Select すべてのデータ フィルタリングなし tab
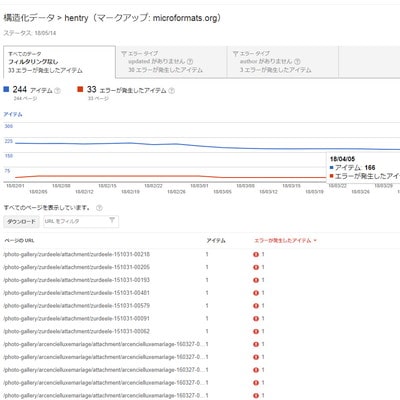Screen dimensions: 400x400 click(59, 62)
